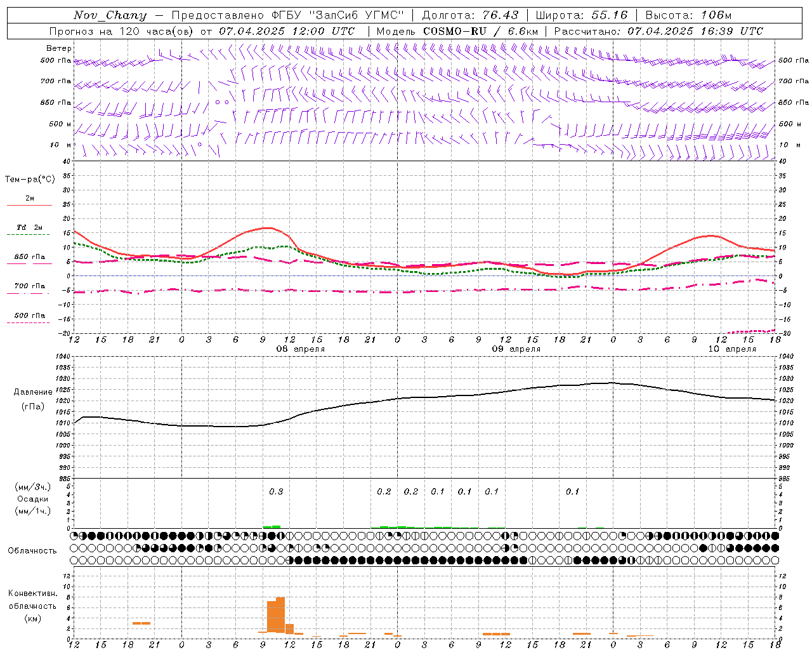Screen dimensions: 812x650
Task: Click the tallest orange convective cloud bar
Action: pos(280,614)
